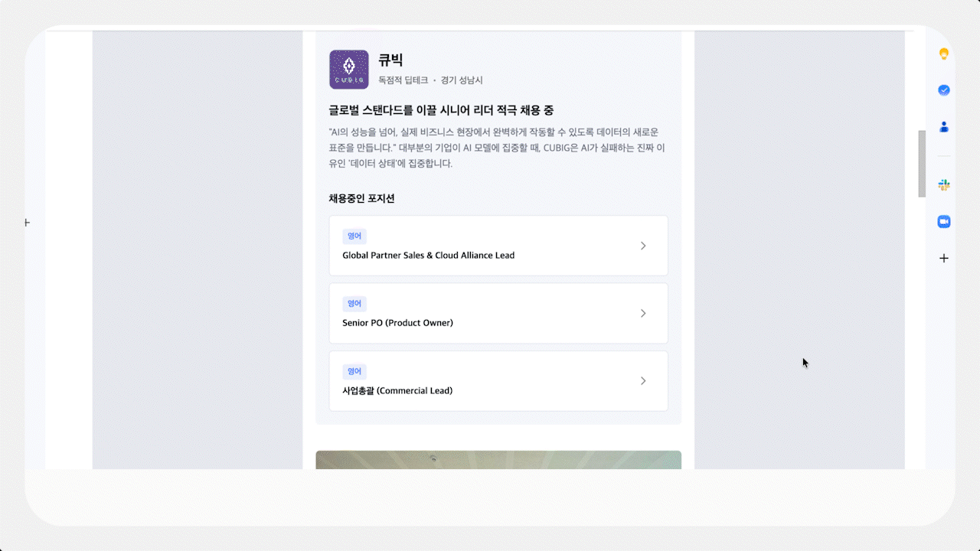Image resolution: width=980 pixels, height=551 pixels.
Task: Click the 영어 tag on Global Partner Sales card
Action: (354, 236)
